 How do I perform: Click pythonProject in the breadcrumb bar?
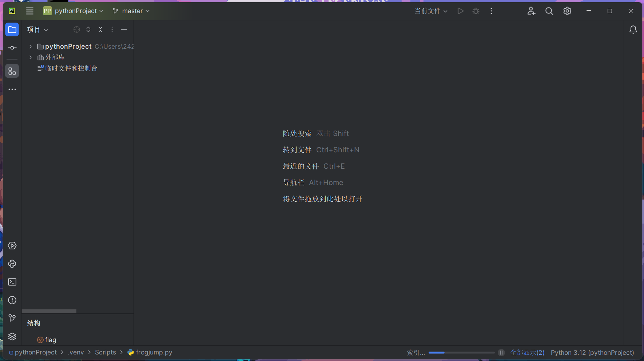(36, 352)
